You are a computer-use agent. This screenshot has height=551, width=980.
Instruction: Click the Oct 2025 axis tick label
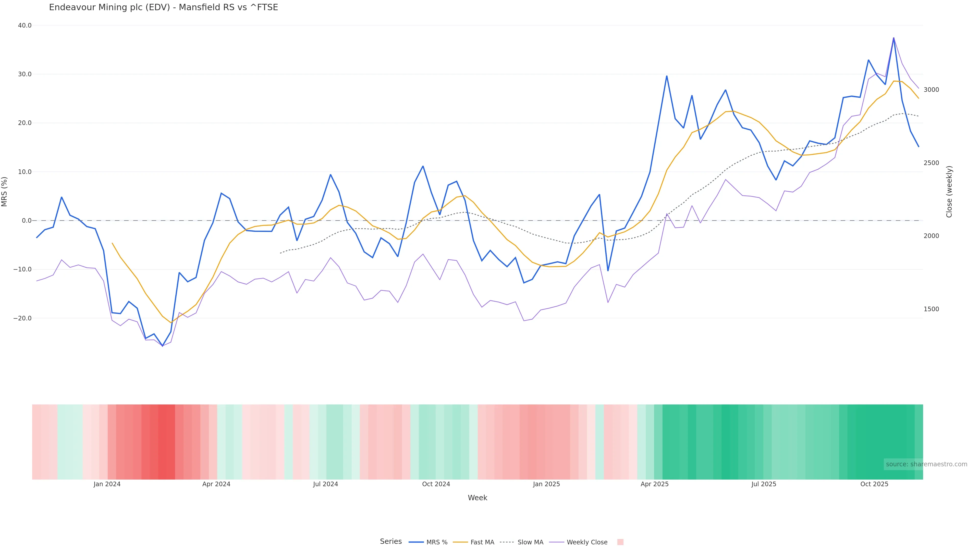click(x=874, y=484)
